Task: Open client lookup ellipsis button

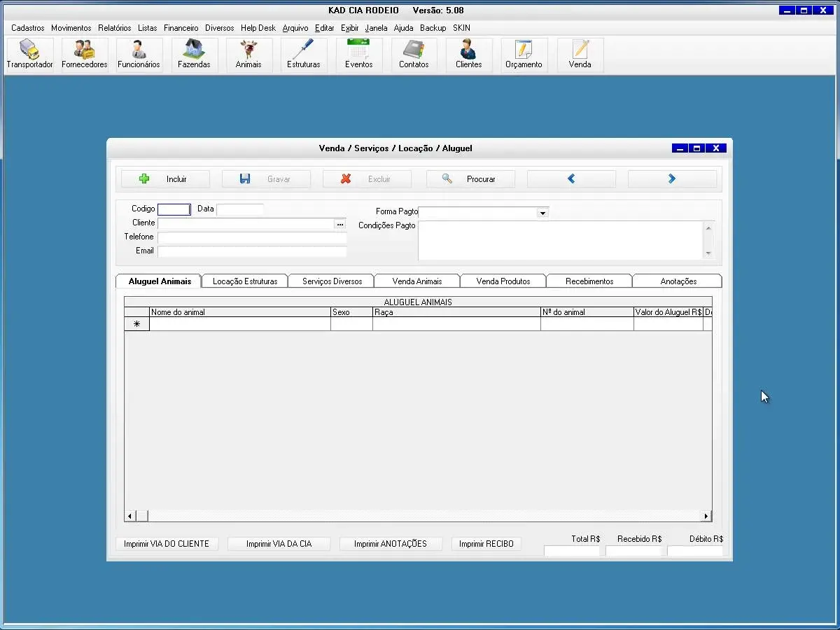Action: [340, 224]
